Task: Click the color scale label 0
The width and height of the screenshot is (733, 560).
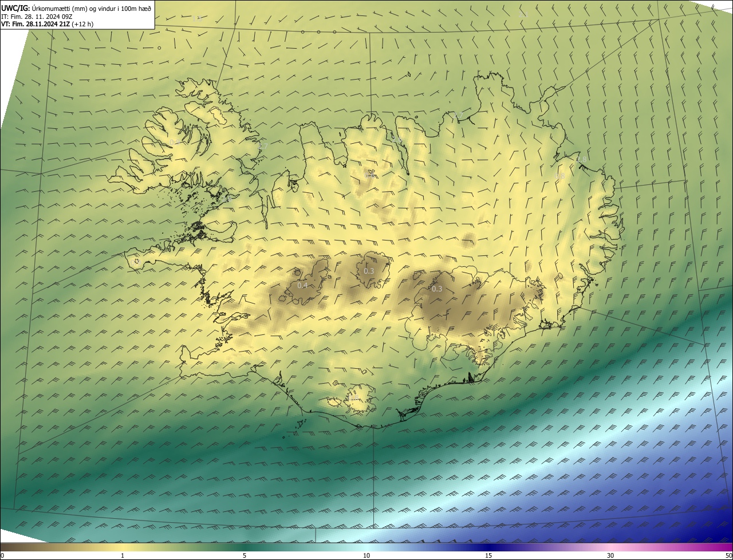Action: pos(2,555)
